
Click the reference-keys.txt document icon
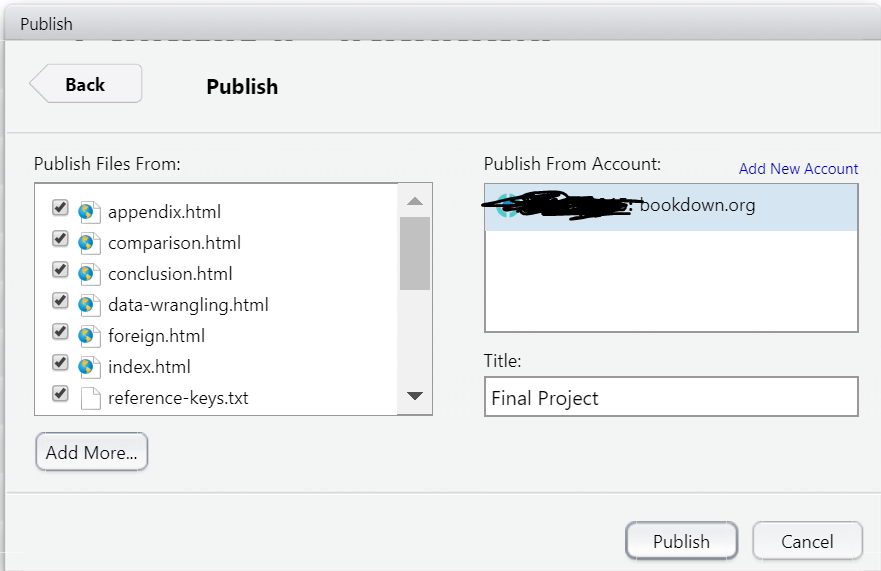tap(90, 398)
